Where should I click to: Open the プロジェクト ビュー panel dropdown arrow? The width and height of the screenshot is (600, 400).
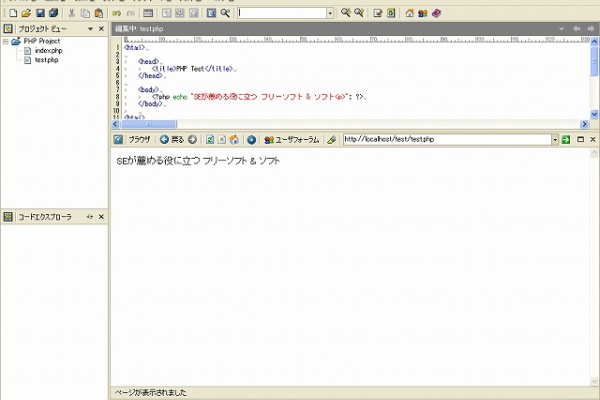click(x=90, y=29)
